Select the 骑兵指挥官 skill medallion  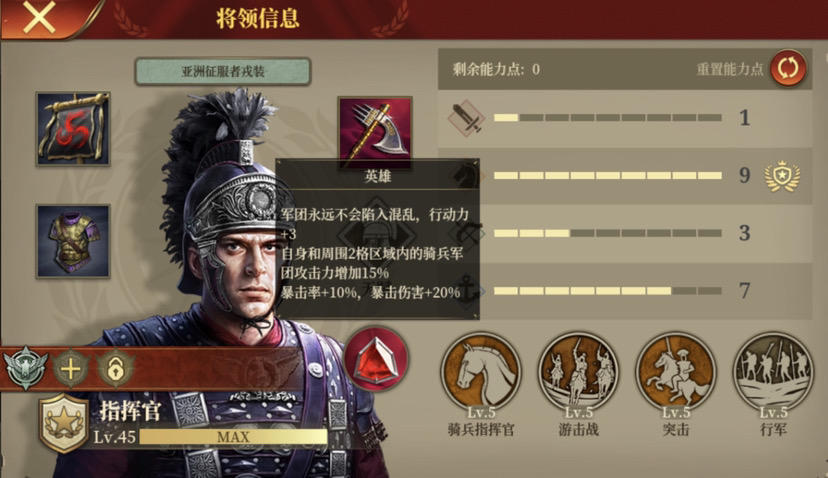click(481, 372)
